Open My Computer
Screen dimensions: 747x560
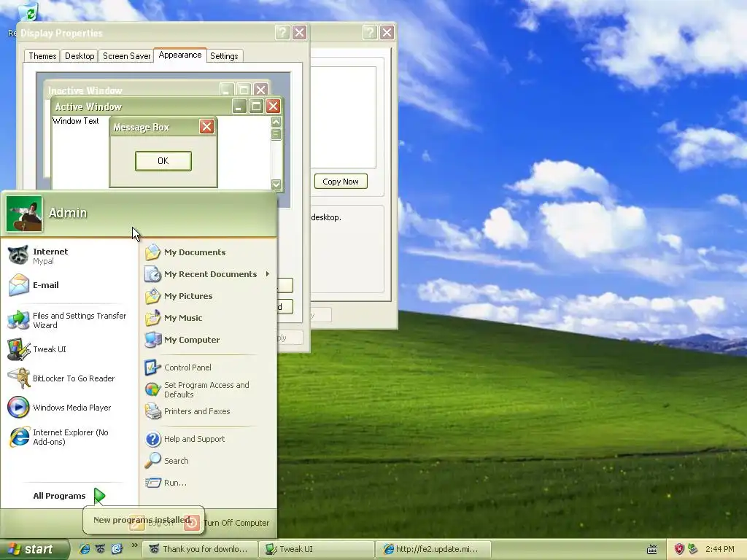click(x=208, y=340)
